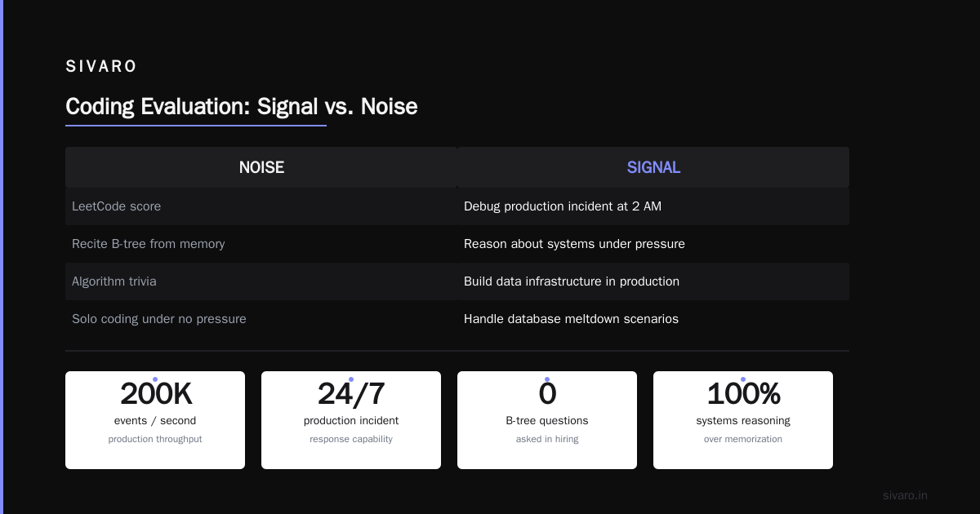Click the 200K statistic value
This screenshot has width=980, height=514.
coord(155,394)
